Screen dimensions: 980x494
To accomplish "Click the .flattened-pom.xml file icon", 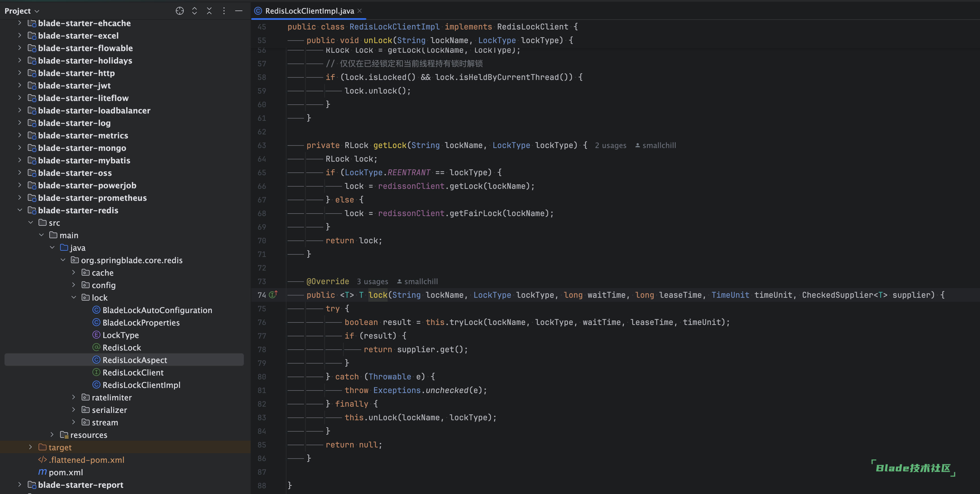I will 42,460.
